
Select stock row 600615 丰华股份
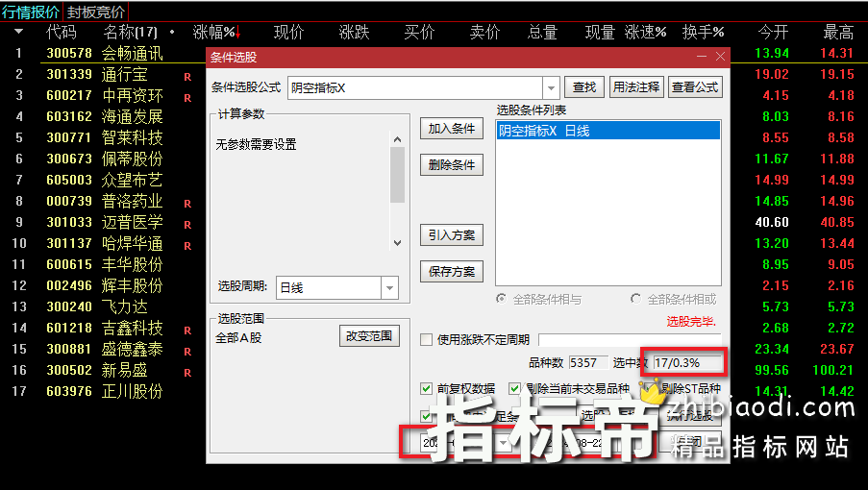tap(105, 264)
